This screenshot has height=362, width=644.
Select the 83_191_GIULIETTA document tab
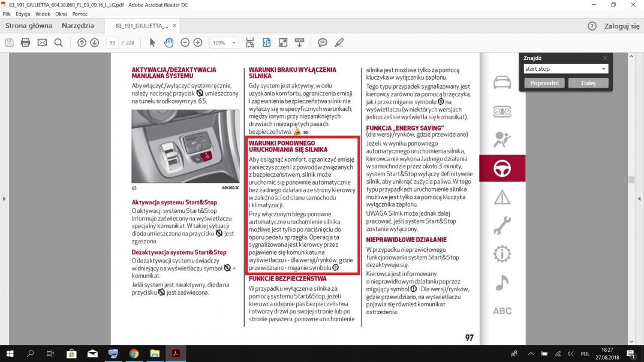pos(142,26)
